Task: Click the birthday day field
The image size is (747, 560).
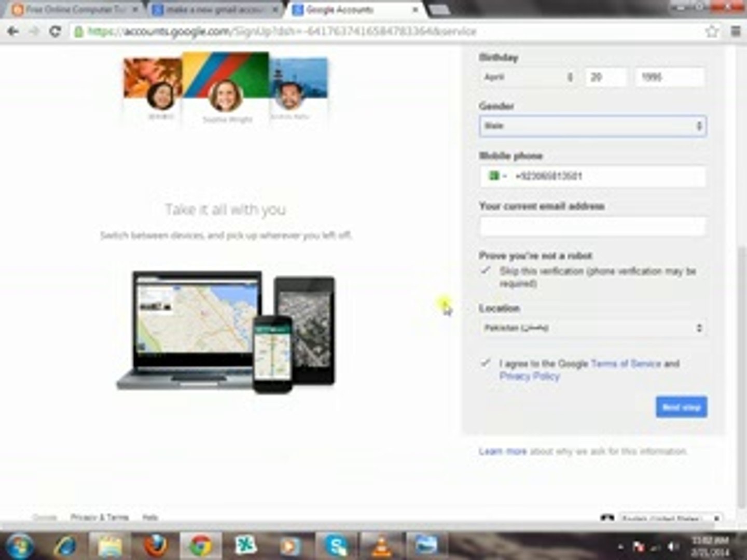Action: (606, 77)
